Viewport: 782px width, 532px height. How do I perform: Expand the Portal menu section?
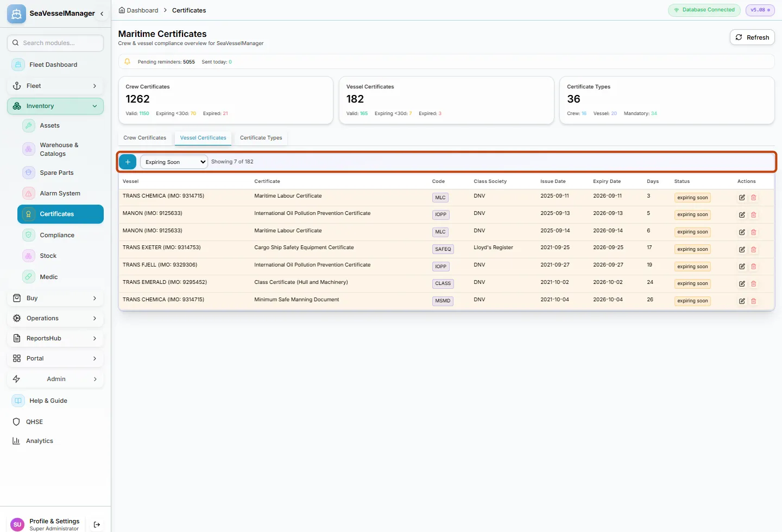click(x=55, y=358)
